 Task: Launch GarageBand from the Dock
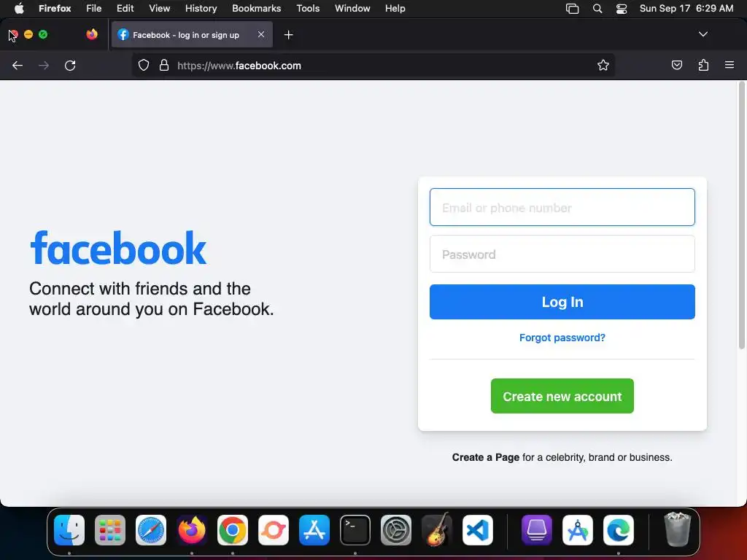coord(437,529)
